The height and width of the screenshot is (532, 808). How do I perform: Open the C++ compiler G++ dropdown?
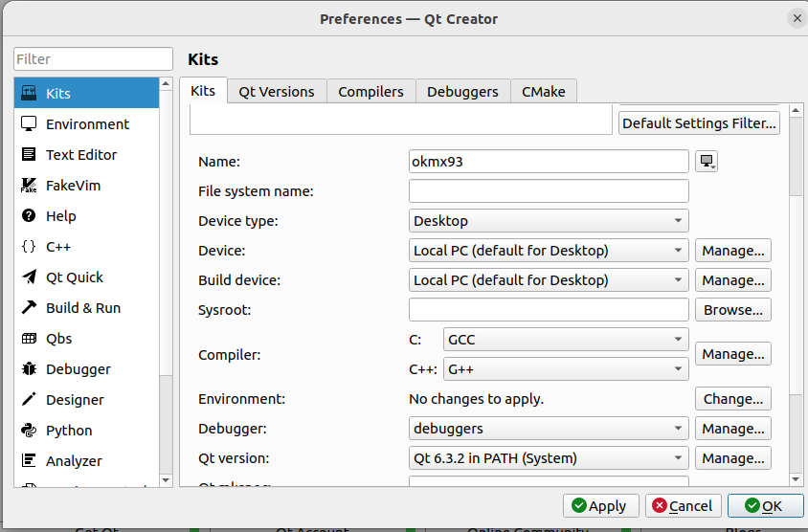[566, 369]
